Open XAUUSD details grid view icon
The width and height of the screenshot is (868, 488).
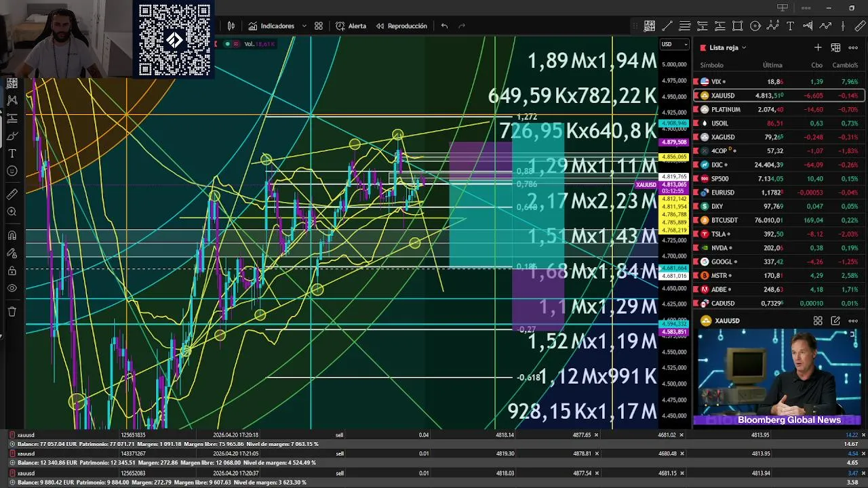(x=818, y=321)
